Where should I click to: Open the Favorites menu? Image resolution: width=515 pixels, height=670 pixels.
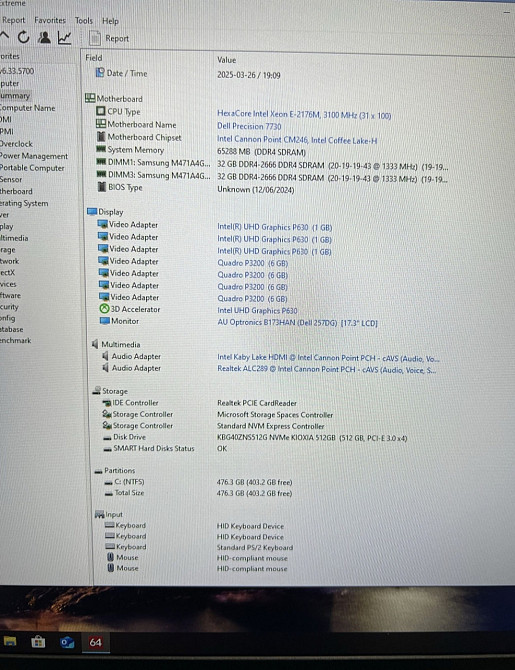pyautogui.click(x=50, y=20)
